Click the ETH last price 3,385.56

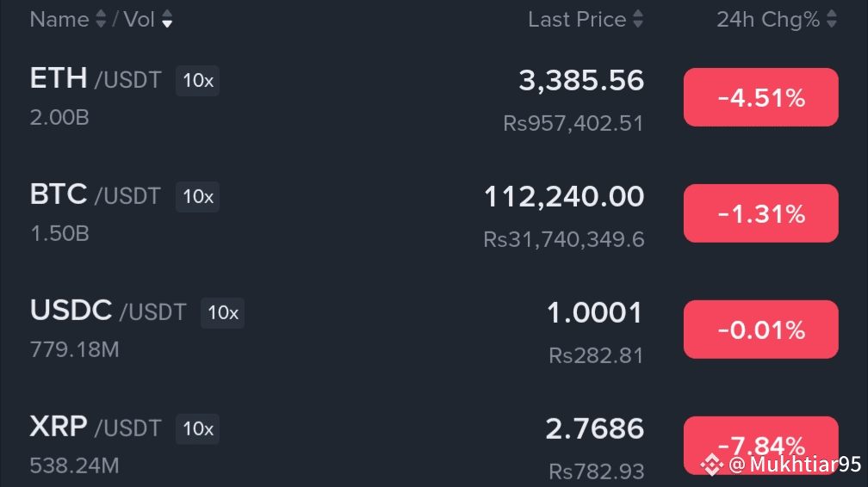pos(580,81)
